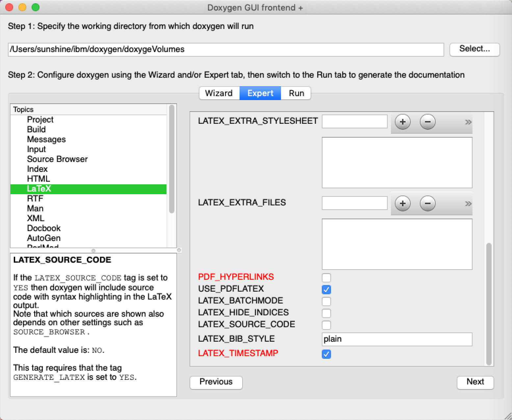
Task: Click the Next button
Action: click(475, 382)
